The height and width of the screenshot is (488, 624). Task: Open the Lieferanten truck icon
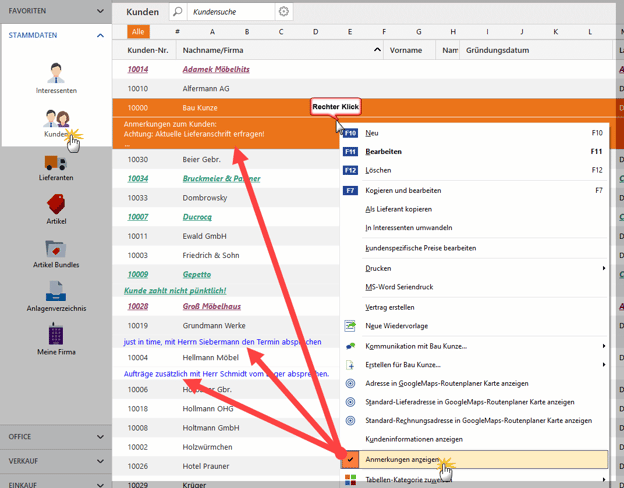pyautogui.click(x=56, y=163)
